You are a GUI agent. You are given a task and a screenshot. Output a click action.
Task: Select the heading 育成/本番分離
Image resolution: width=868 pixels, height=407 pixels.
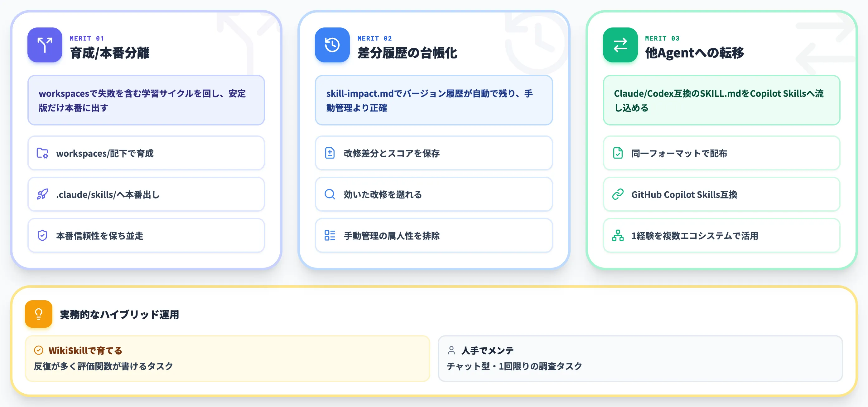point(109,53)
